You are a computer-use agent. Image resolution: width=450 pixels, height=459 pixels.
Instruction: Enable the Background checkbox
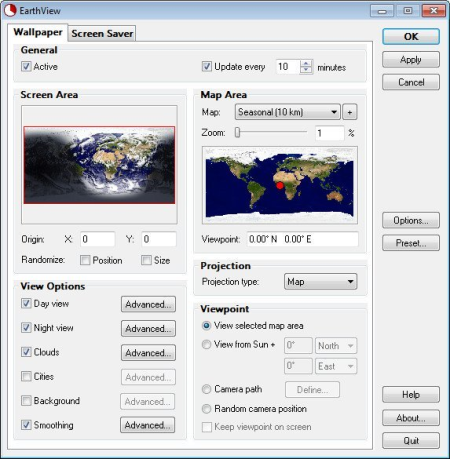click(x=26, y=400)
